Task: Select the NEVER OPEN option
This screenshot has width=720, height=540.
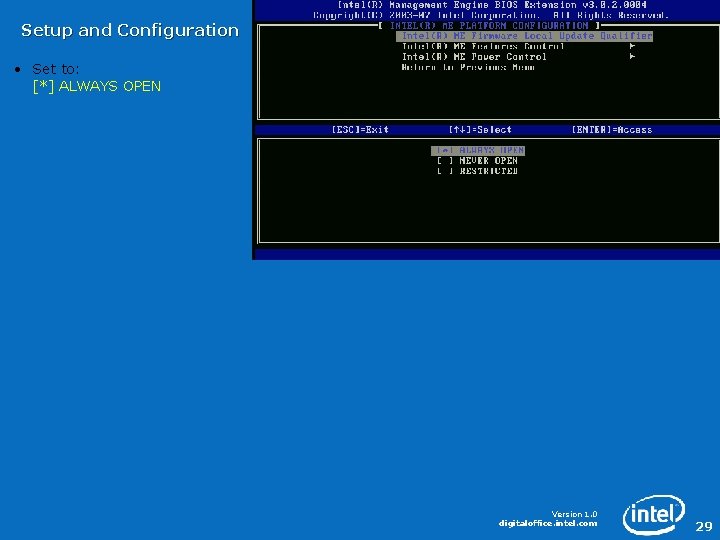Action: pyautogui.click(x=478, y=161)
